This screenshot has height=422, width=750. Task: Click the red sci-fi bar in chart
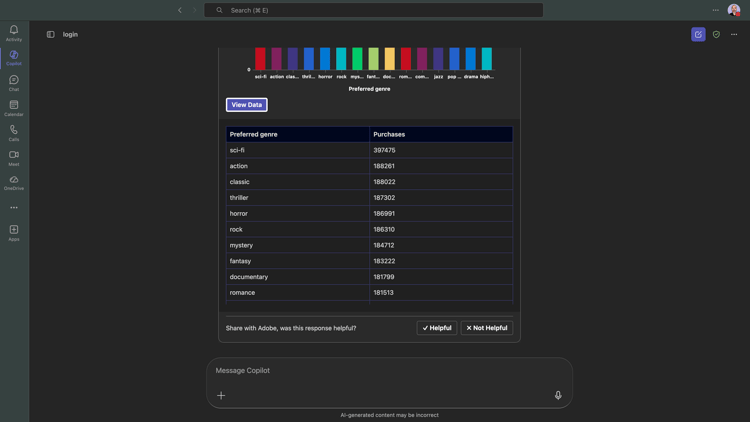tap(260, 59)
